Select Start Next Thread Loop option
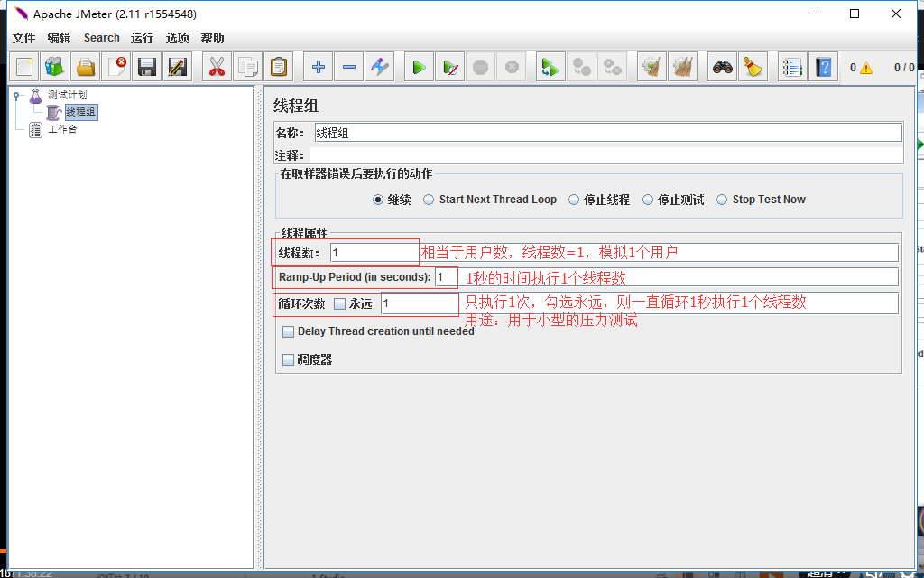924x578 pixels. coord(429,200)
